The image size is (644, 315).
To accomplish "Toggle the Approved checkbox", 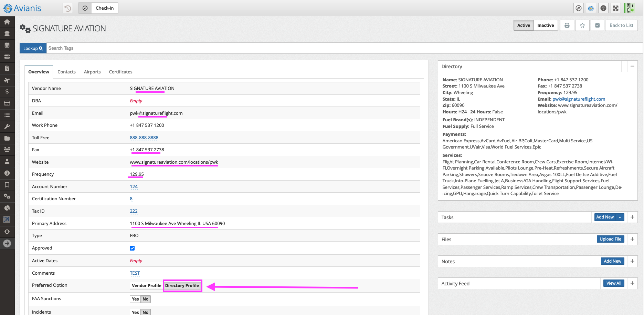I will [132, 248].
